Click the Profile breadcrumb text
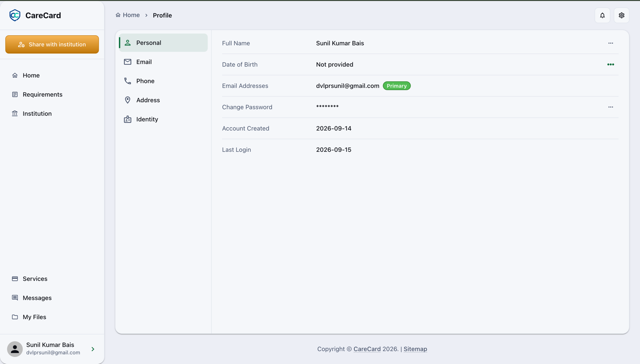This screenshot has height=364, width=640. 162,15
